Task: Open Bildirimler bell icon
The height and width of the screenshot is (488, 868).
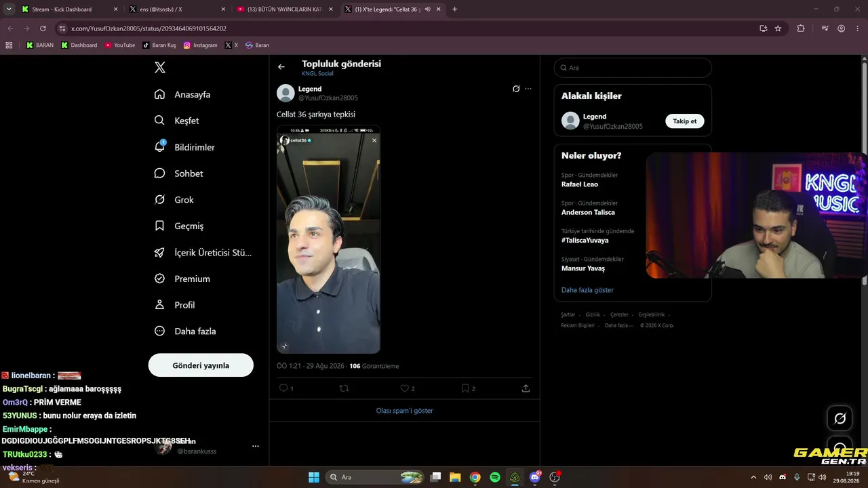Action: (159, 146)
